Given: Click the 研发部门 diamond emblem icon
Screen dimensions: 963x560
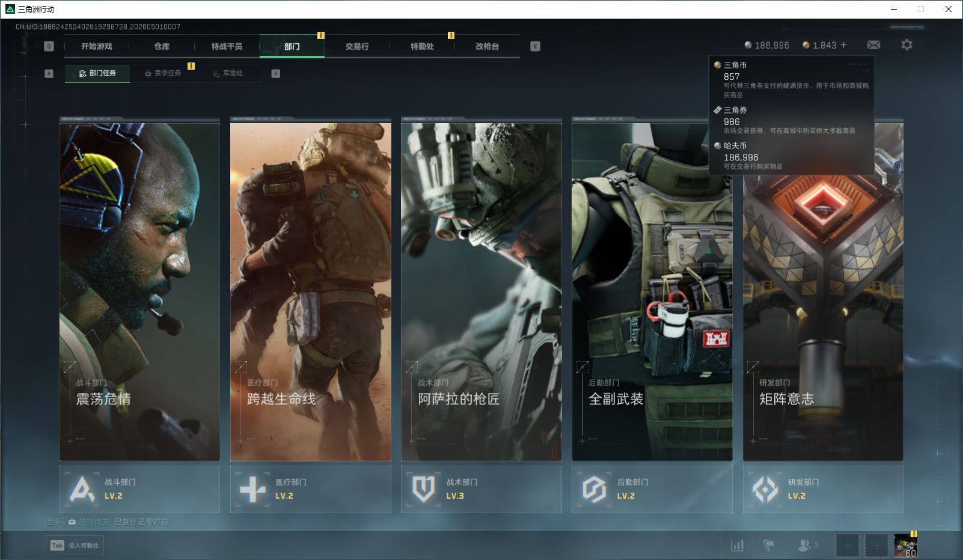Looking at the screenshot, I should [765, 489].
